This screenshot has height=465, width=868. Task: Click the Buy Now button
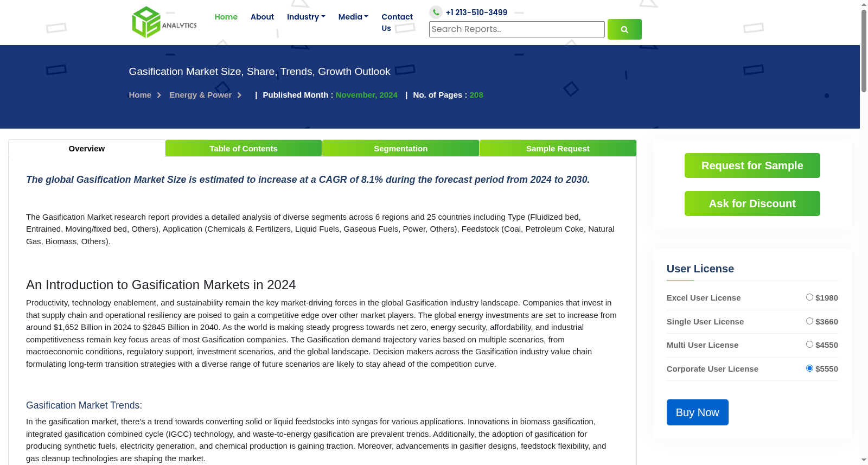coord(697,412)
